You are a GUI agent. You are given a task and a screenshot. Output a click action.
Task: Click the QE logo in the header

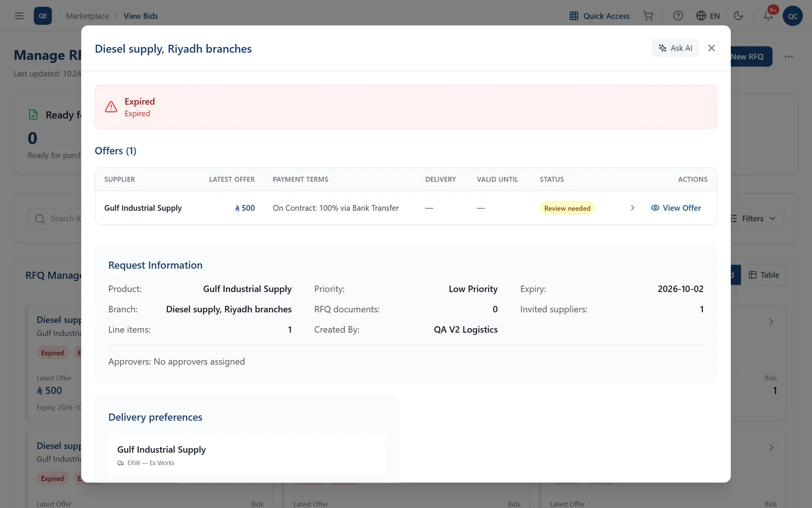click(x=43, y=16)
